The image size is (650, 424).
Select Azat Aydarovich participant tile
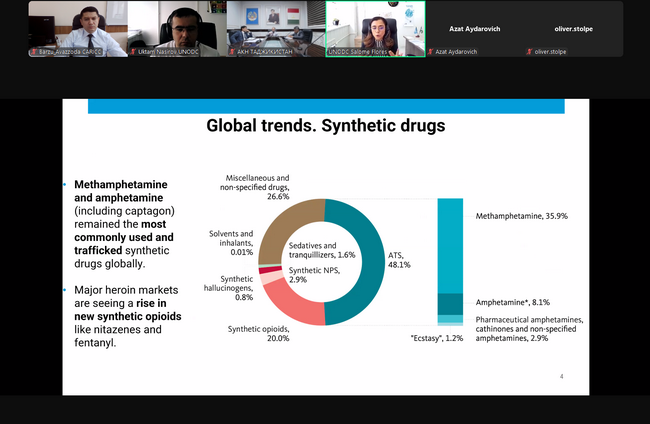474,25
